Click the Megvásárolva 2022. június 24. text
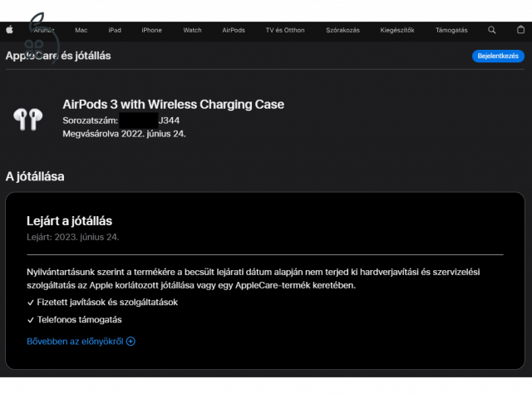532x399 pixels. tap(124, 134)
